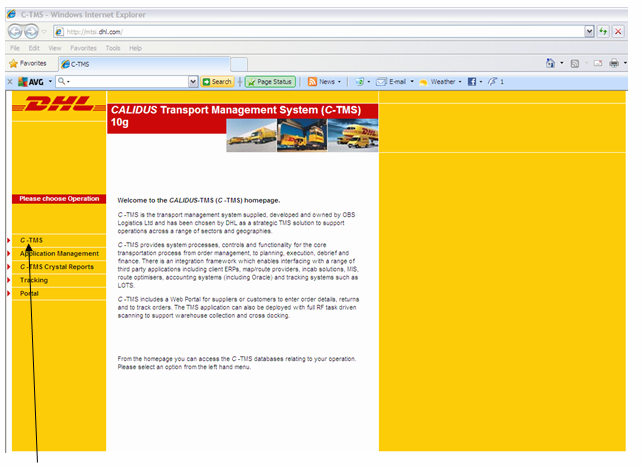Viewport: 642px width, 466px height.
Task: Click the DHL logo
Action: pyautogui.click(x=59, y=104)
